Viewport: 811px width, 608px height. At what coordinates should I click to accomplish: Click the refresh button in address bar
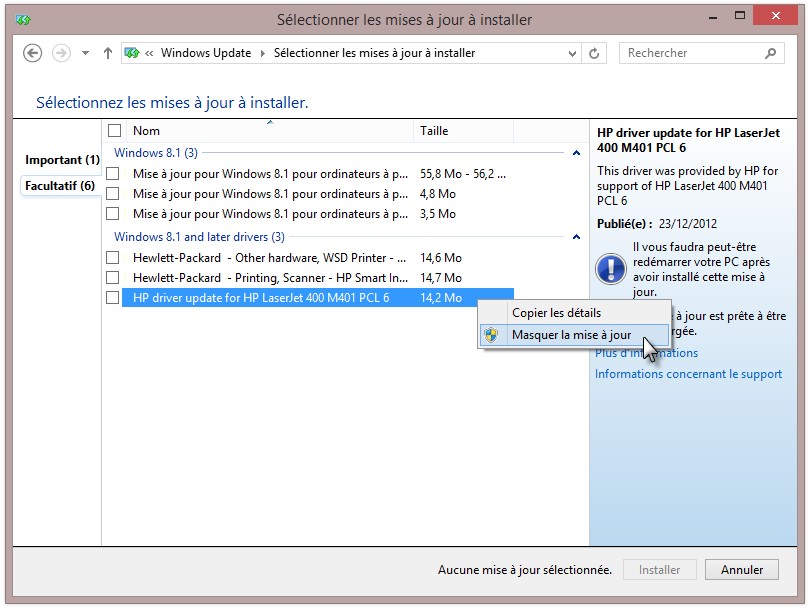(x=595, y=53)
